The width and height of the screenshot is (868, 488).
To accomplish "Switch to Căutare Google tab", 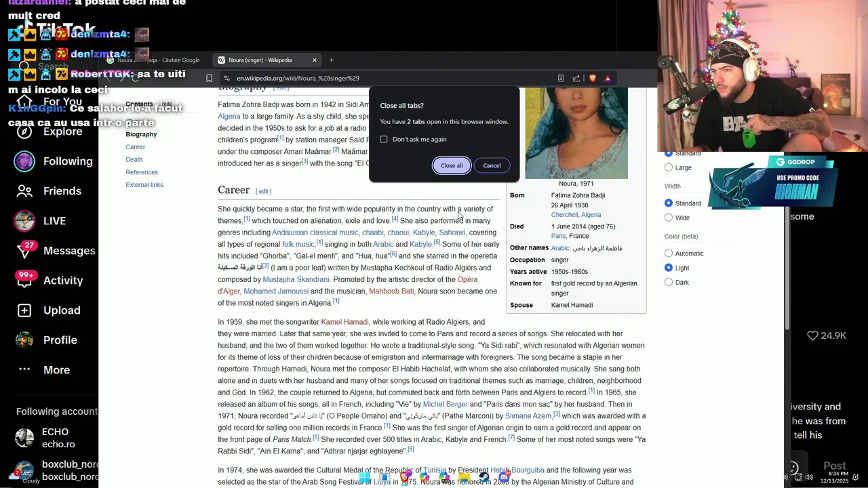I will [x=155, y=60].
